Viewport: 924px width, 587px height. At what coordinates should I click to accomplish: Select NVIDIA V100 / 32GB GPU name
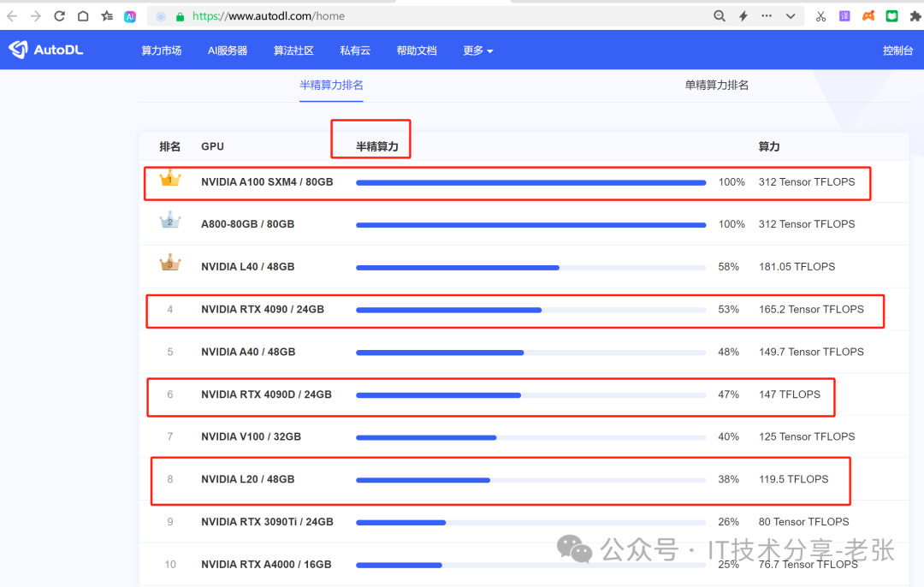[x=251, y=436]
